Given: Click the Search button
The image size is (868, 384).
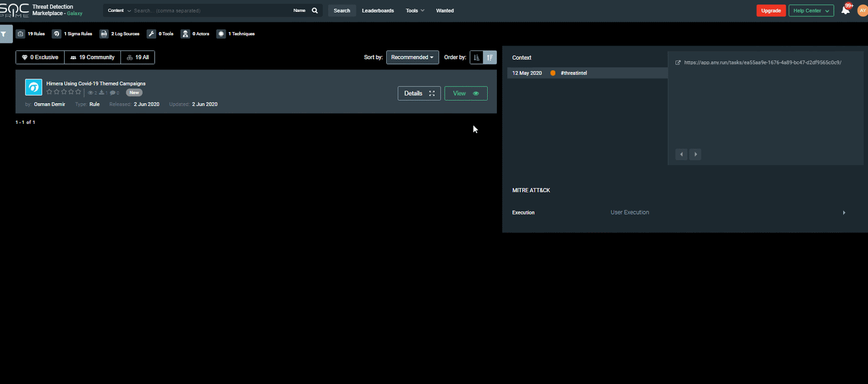Looking at the screenshot, I should [x=342, y=10].
